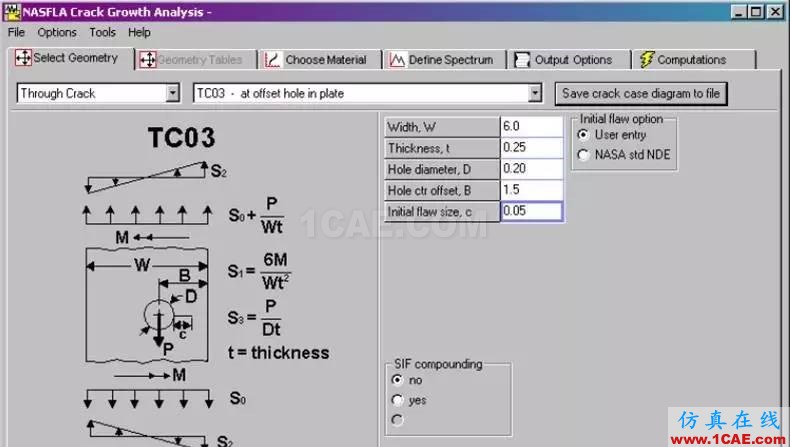Click the Hole ctr offset B field

click(x=532, y=190)
